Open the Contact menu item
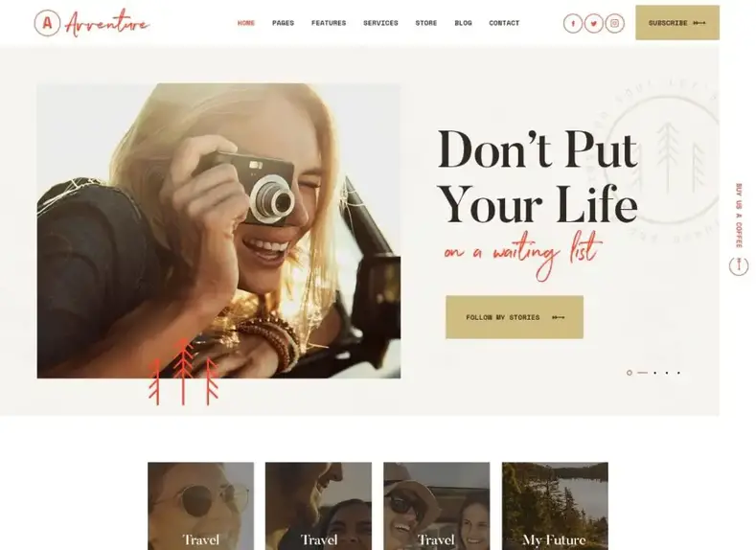The height and width of the screenshot is (550, 756). [x=504, y=23]
